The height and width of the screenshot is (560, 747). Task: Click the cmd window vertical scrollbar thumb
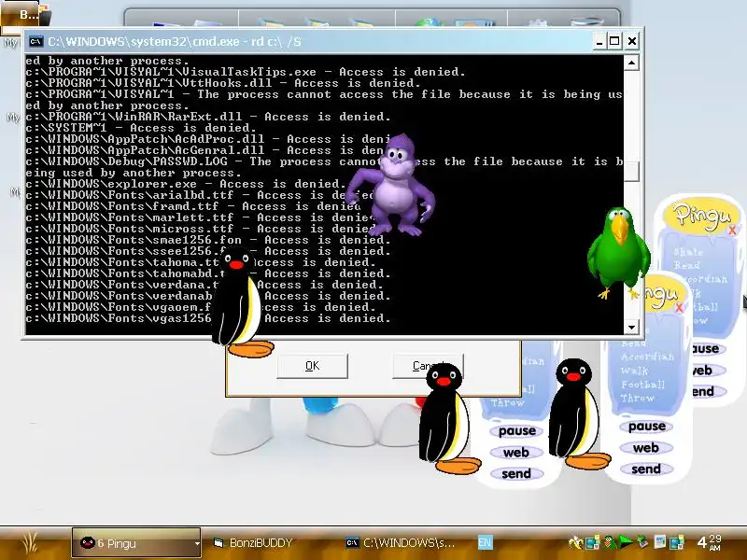631,172
